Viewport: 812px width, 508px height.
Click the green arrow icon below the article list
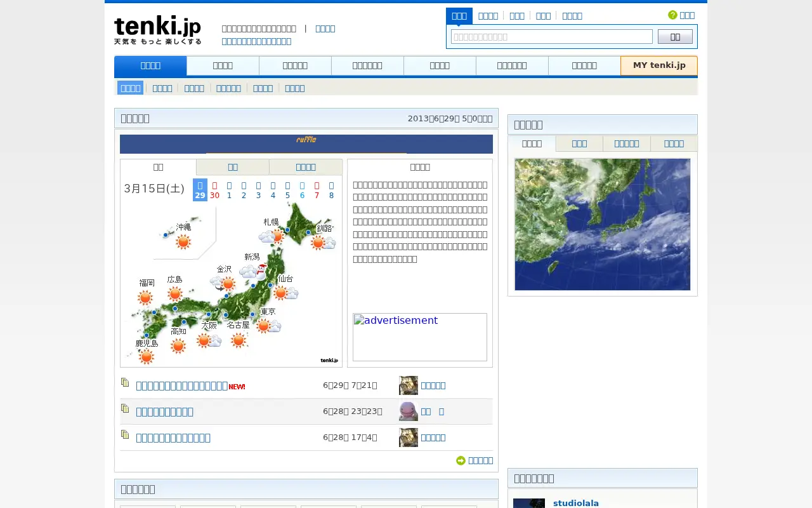point(461,460)
